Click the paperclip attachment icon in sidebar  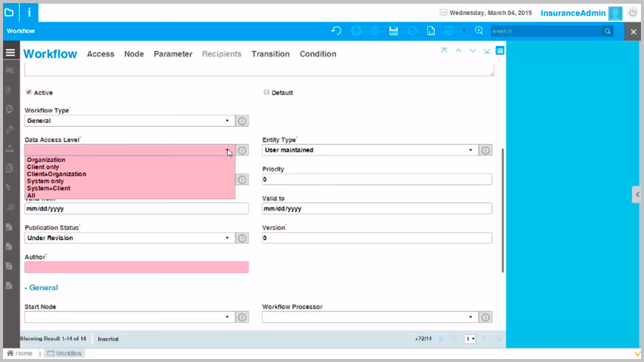(x=8, y=90)
